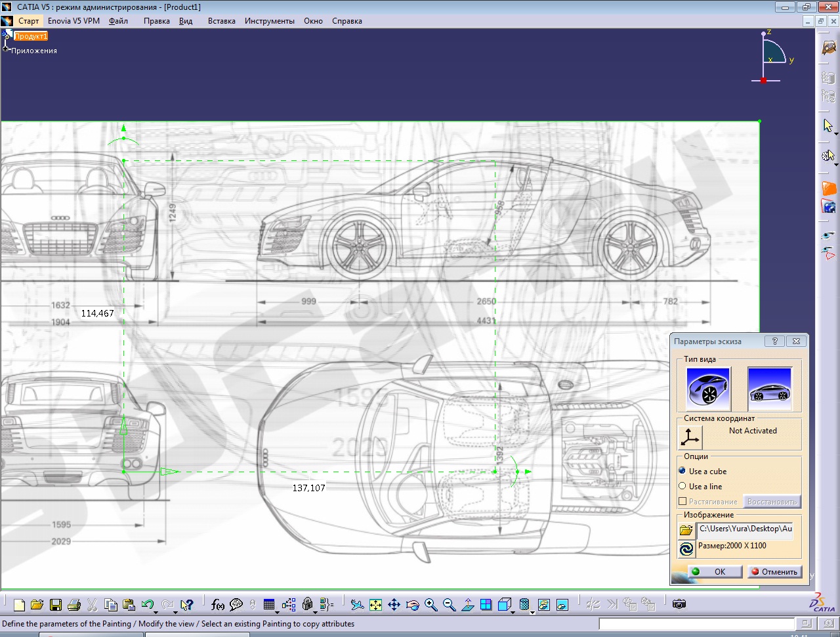Click the coordinate system axis button

pyautogui.click(x=690, y=437)
